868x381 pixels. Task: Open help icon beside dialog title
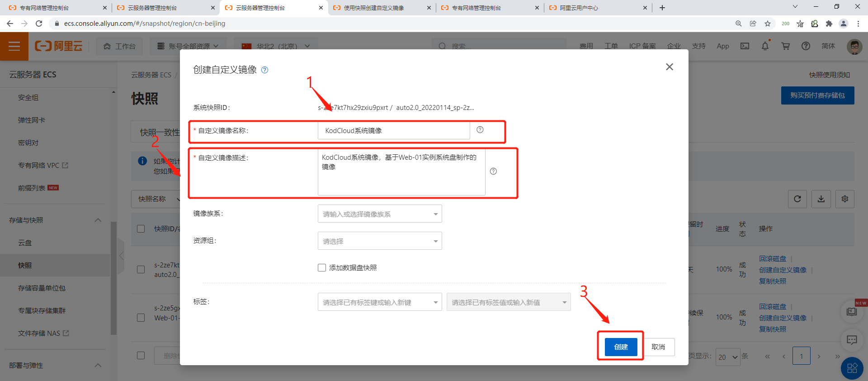point(265,70)
